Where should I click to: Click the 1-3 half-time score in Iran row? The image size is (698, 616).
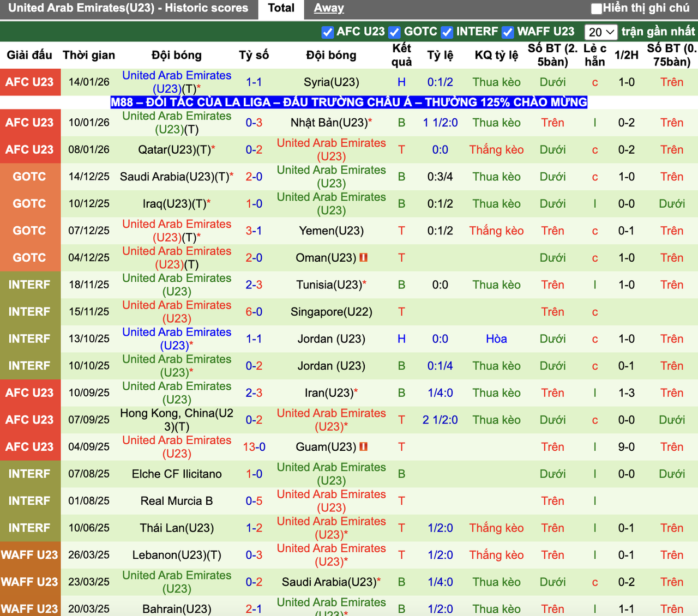click(x=627, y=392)
